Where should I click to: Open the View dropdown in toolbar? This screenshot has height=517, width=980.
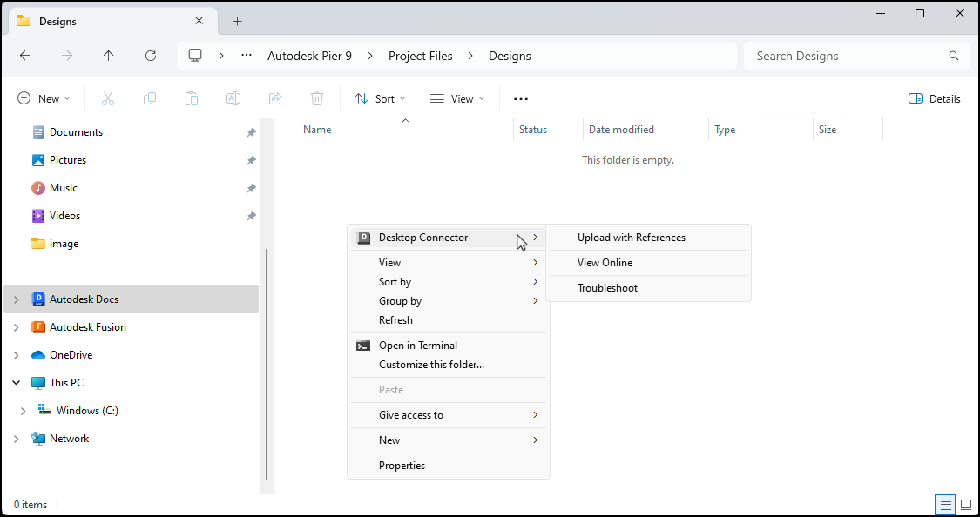click(457, 99)
